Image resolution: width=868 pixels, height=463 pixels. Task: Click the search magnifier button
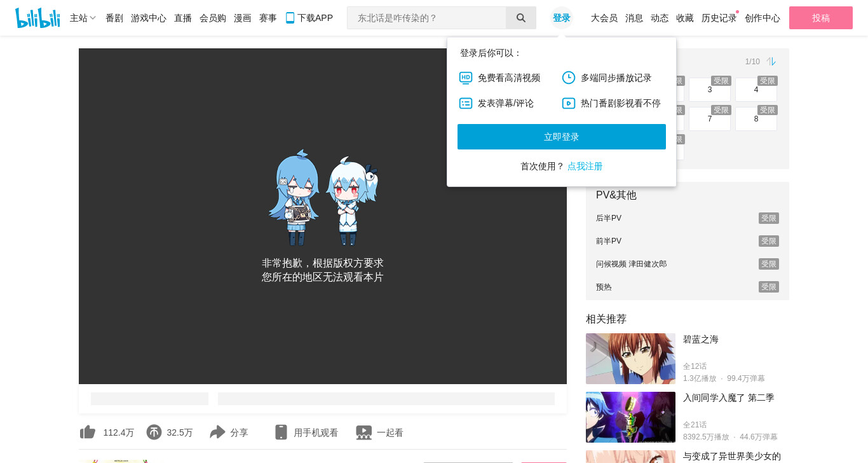pos(521,18)
